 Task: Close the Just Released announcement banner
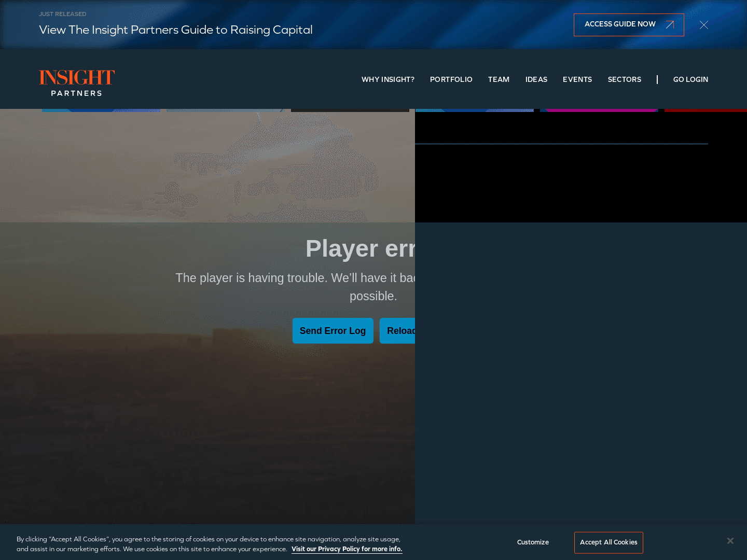pyautogui.click(x=703, y=25)
